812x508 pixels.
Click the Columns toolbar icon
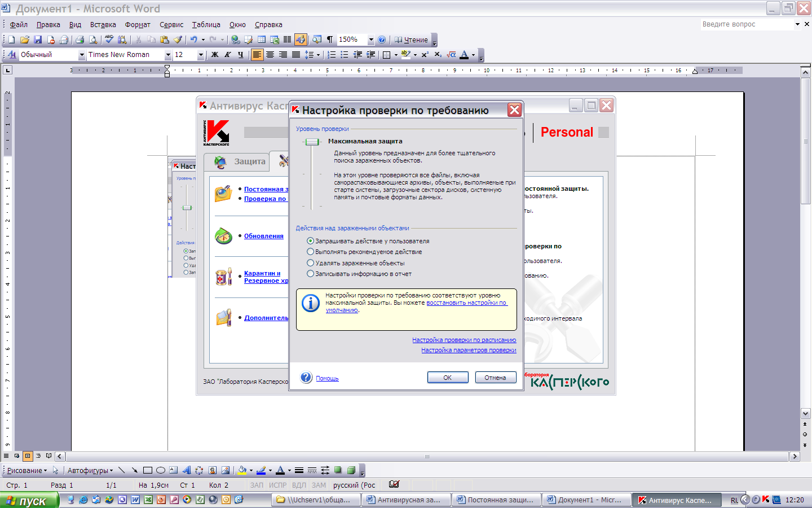click(x=288, y=40)
